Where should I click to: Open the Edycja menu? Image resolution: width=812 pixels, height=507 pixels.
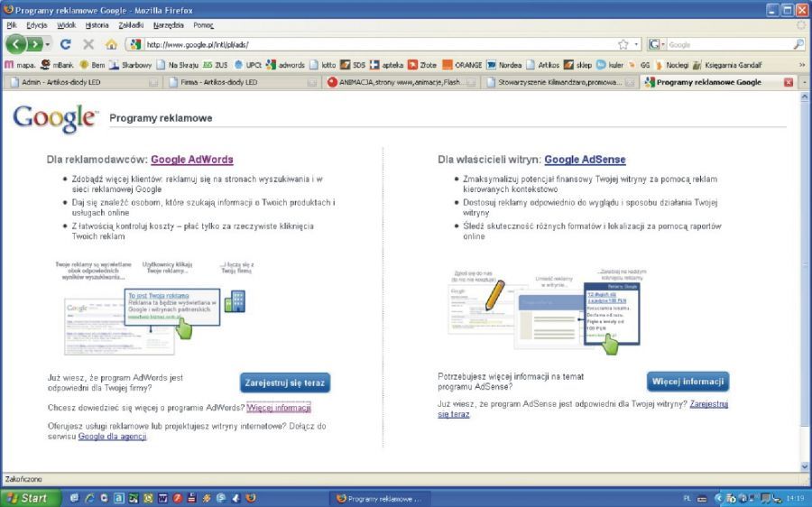click(37, 25)
